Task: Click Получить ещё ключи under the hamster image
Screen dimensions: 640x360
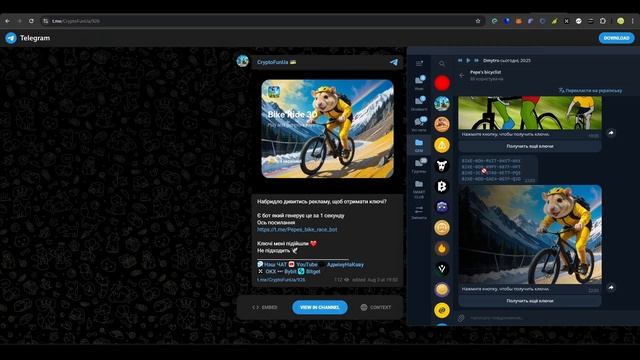Action: tap(530, 301)
